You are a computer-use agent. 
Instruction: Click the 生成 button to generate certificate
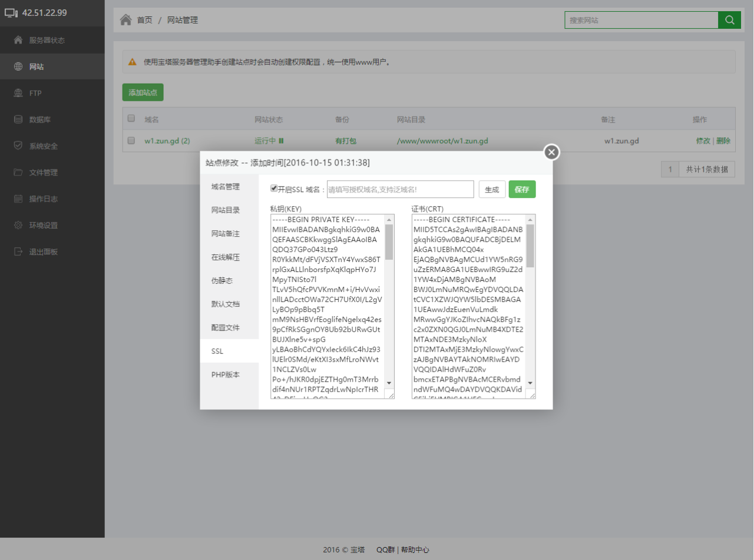[x=492, y=189]
